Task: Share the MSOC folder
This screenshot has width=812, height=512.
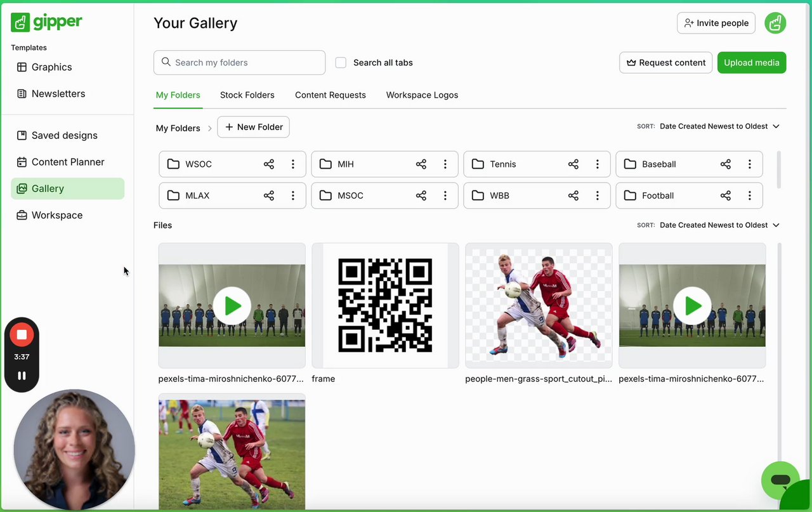Action: coord(421,196)
